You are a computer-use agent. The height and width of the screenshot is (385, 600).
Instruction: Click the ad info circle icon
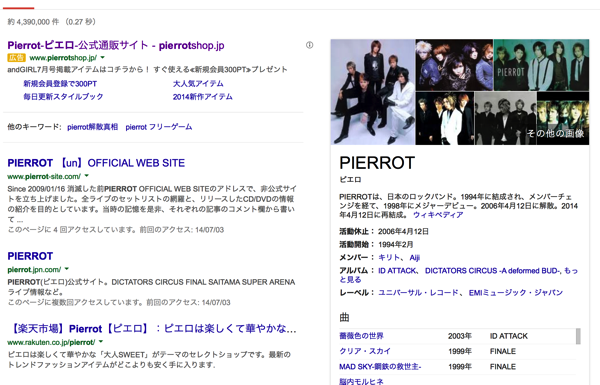(309, 45)
